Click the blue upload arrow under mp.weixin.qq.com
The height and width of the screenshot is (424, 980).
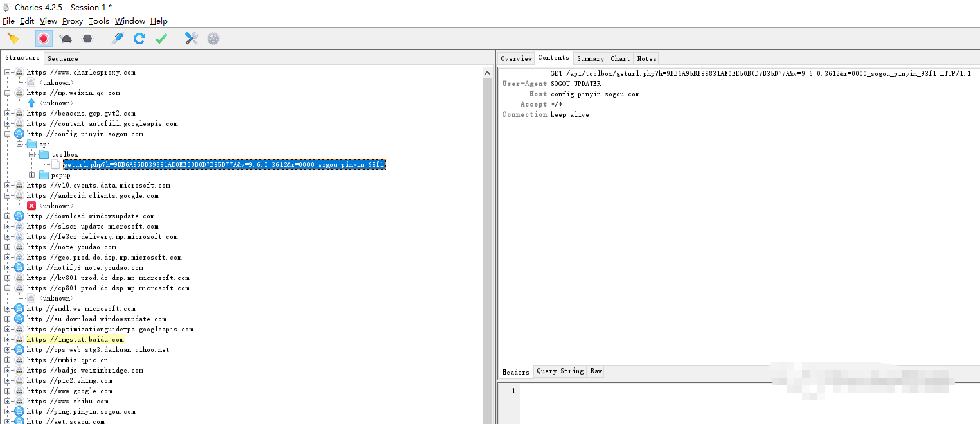click(31, 103)
